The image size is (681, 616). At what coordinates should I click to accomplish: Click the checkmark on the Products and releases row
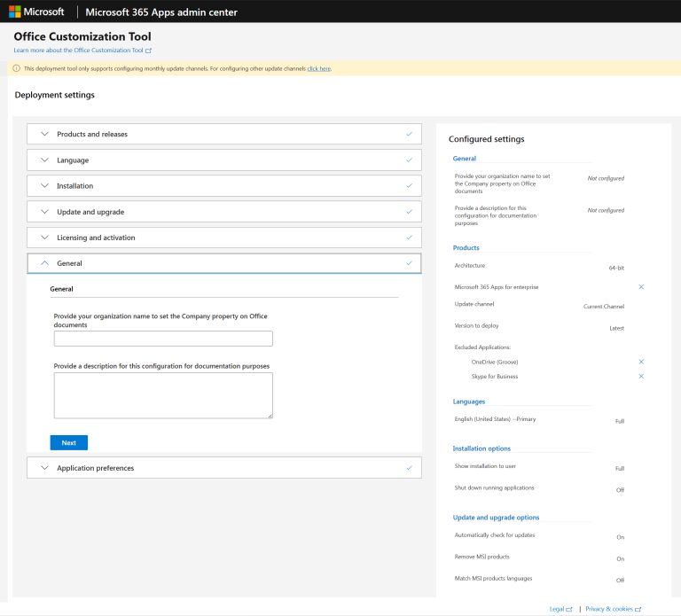[x=409, y=134]
